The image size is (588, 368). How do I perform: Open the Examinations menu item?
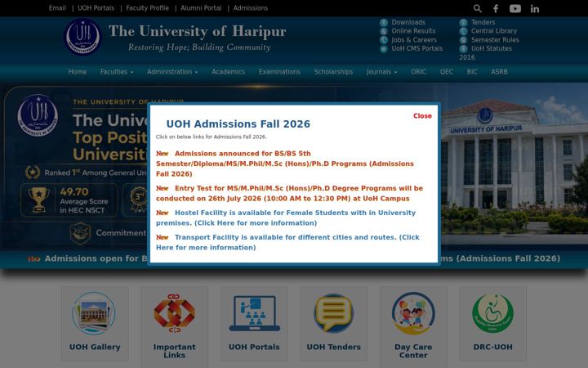[x=279, y=72]
